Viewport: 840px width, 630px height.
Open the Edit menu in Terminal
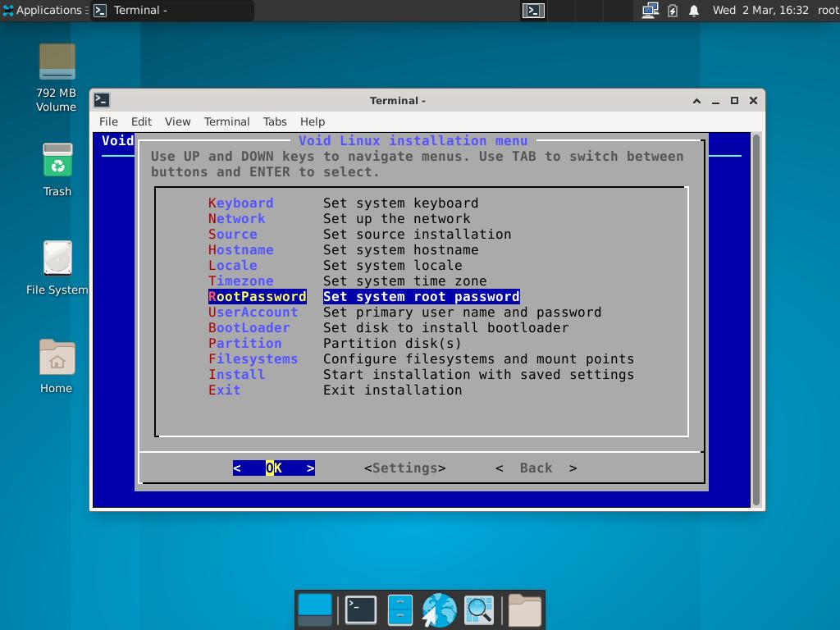pyautogui.click(x=141, y=121)
